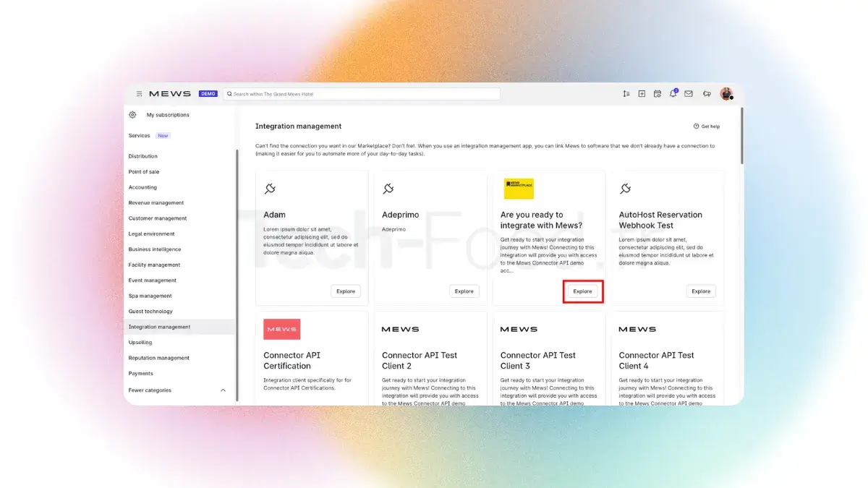Click 'Are you ready to integrate with Mews?' title
The image size is (868, 488).
click(541, 220)
